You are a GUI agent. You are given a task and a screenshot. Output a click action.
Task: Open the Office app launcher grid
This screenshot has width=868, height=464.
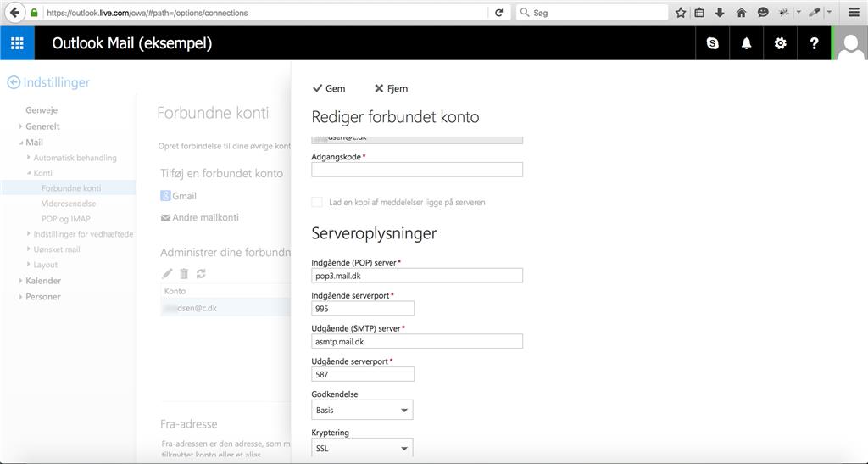point(17,43)
